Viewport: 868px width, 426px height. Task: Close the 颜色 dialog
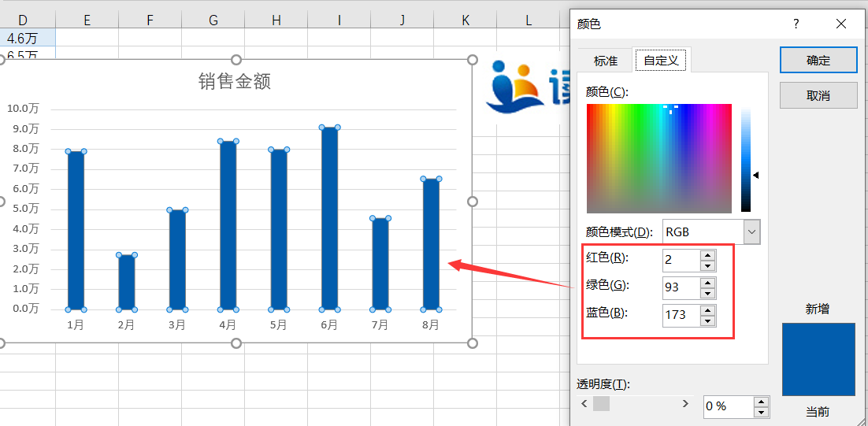point(841,24)
